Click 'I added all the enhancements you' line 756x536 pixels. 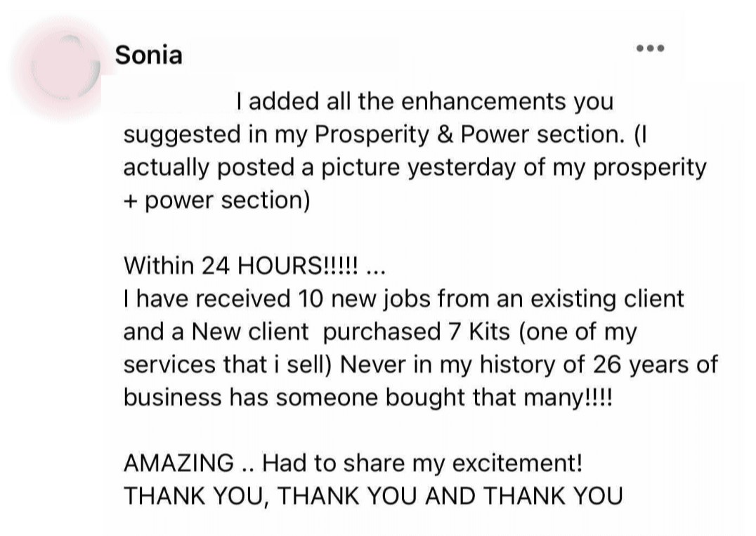(x=424, y=102)
